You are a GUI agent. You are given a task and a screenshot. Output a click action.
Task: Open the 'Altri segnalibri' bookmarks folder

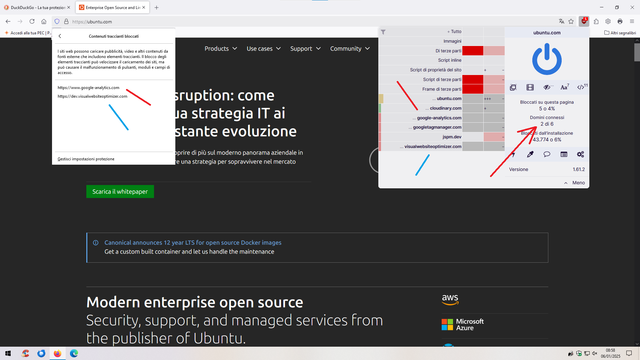(x=620, y=33)
